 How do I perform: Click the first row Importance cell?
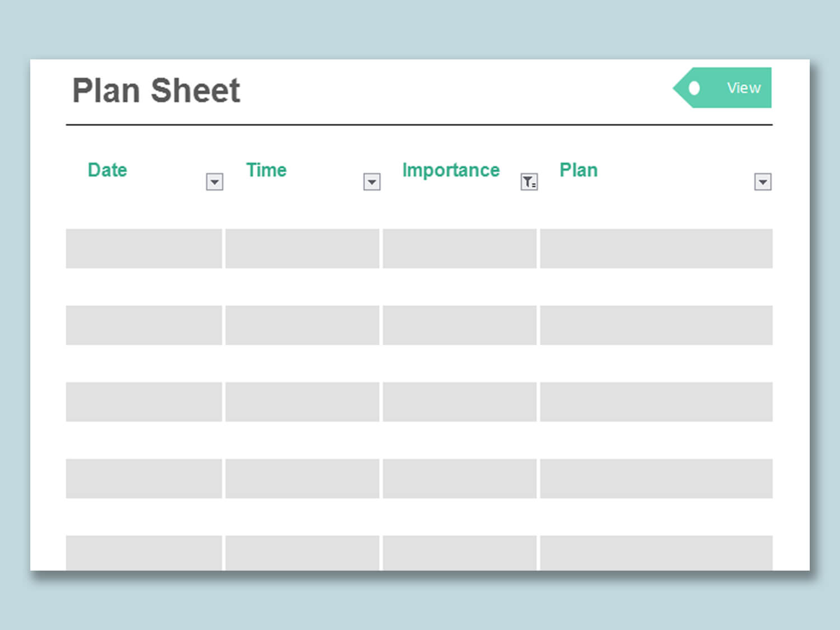pos(460,248)
